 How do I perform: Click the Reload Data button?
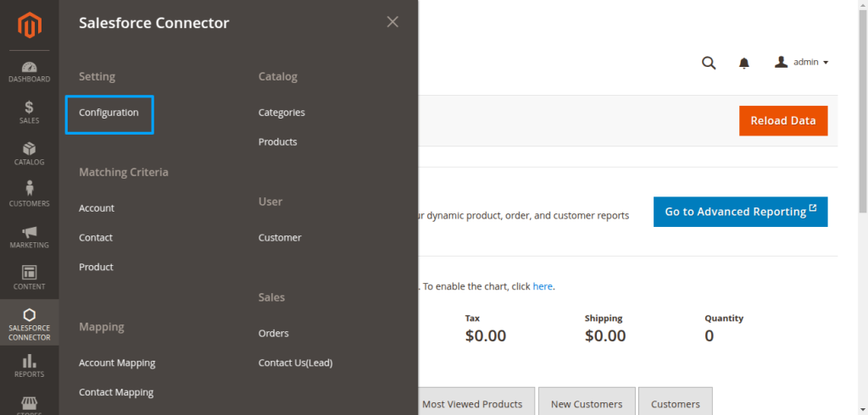pos(783,120)
